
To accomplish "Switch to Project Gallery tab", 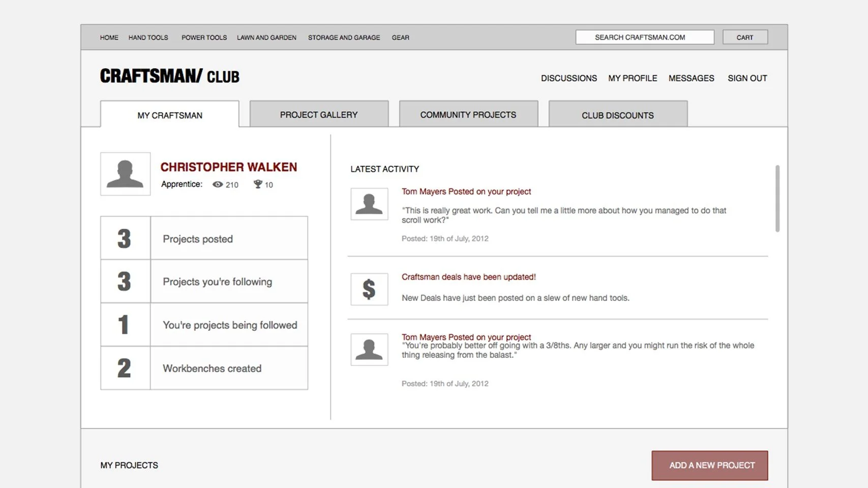I will point(319,114).
